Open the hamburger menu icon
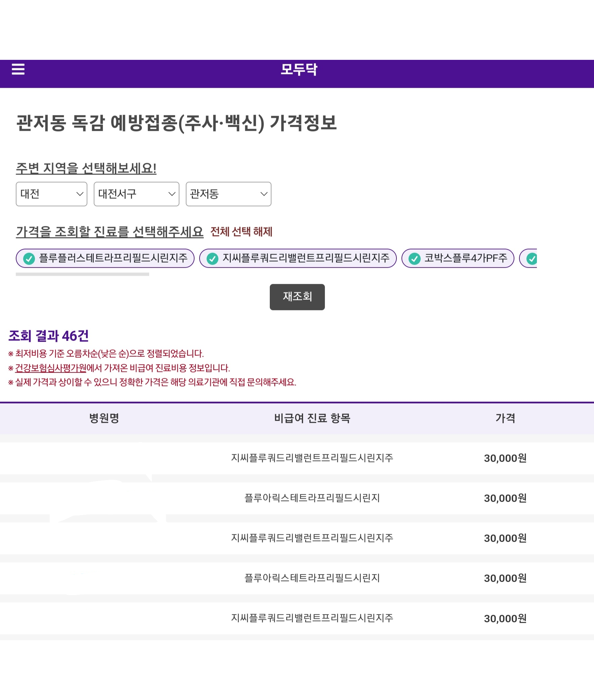The image size is (594, 700). coord(18,69)
